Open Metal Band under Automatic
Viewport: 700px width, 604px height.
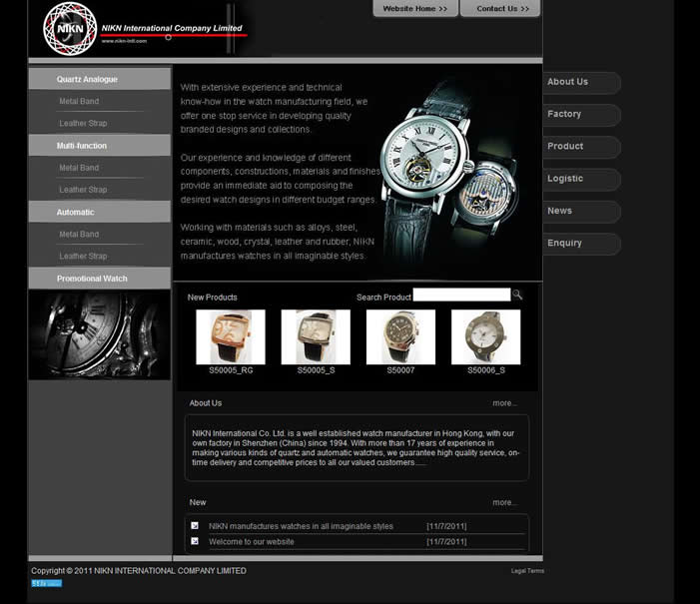click(x=79, y=235)
